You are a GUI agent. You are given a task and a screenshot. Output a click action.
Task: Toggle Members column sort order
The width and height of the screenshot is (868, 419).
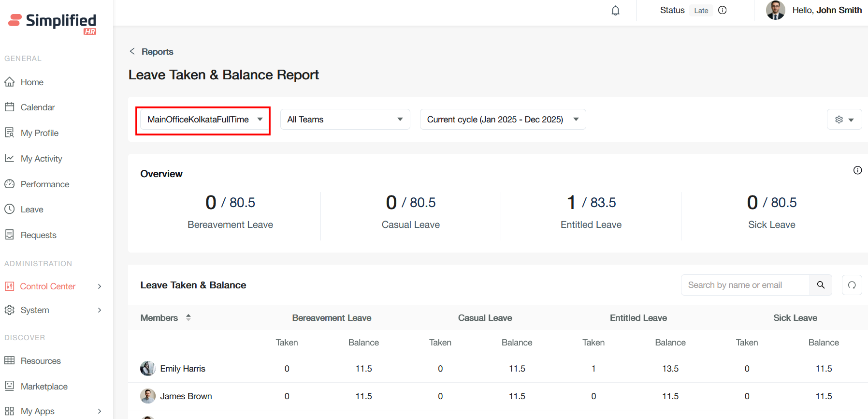188,317
